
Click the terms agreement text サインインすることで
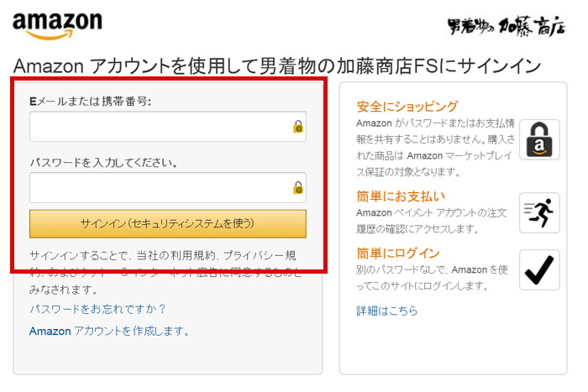(165, 273)
